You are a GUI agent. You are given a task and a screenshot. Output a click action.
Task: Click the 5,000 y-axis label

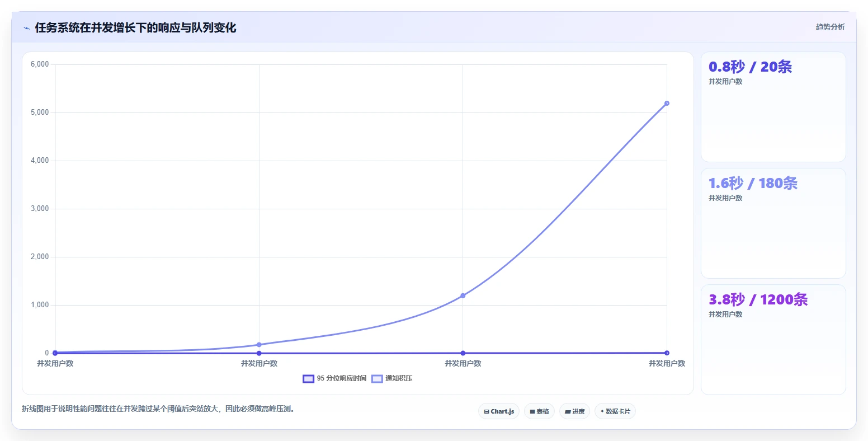pyautogui.click(x=40, y=112)
